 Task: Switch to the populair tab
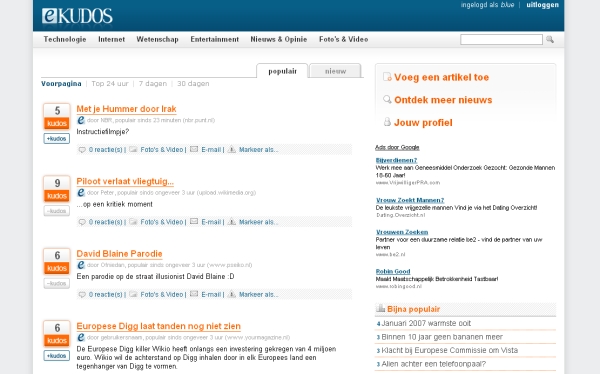(x=282, y=71)
